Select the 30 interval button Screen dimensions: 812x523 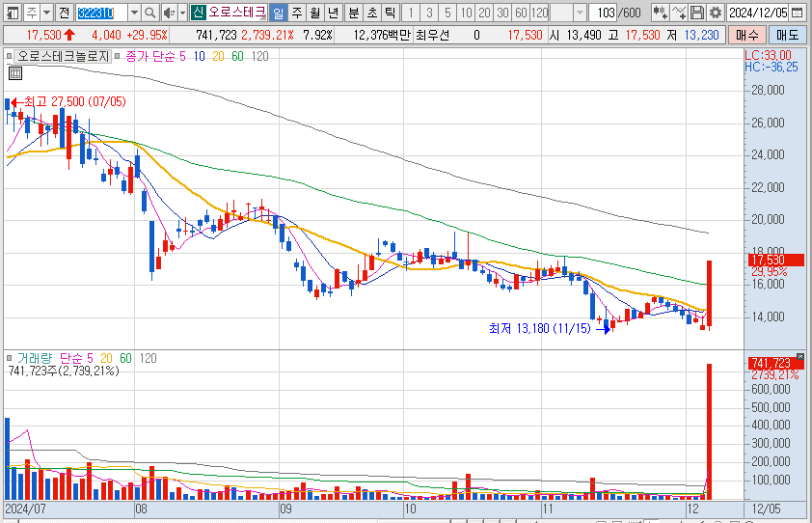click(502, 13)
